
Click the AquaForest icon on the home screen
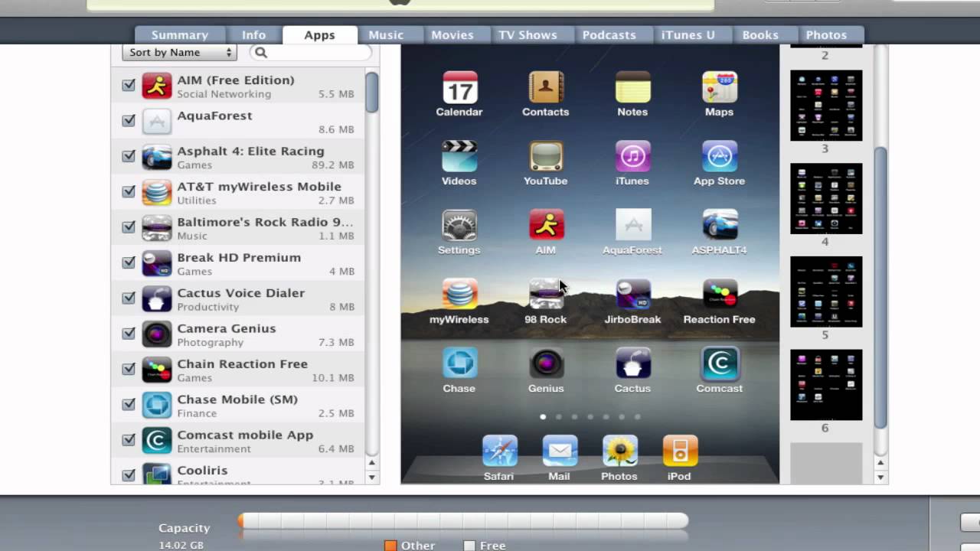(x=632, y=226)
